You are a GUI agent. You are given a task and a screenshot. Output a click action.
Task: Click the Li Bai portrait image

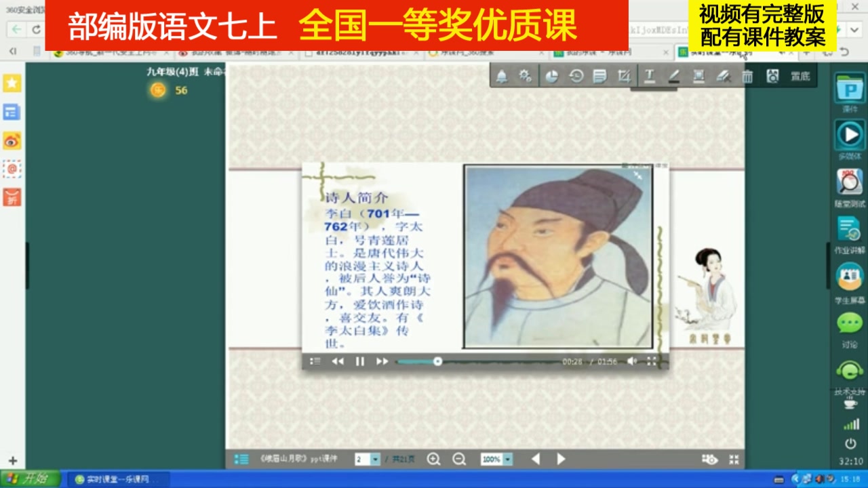point(558,257)
